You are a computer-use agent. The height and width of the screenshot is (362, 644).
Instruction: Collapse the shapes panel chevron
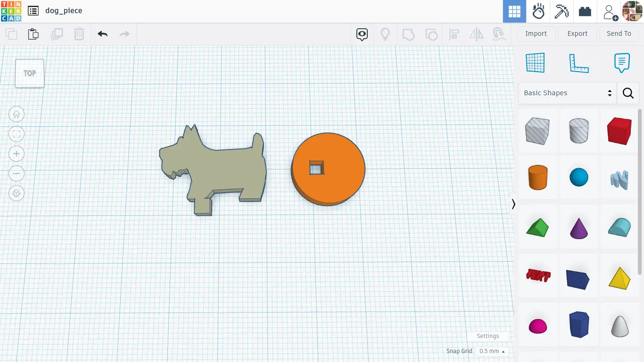513,204
